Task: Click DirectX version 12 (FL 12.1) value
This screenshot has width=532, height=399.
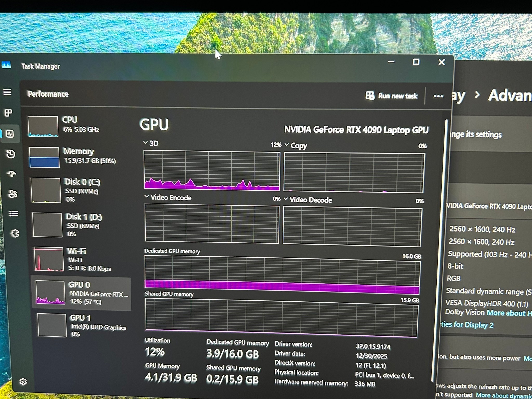Action: point(371,365)
